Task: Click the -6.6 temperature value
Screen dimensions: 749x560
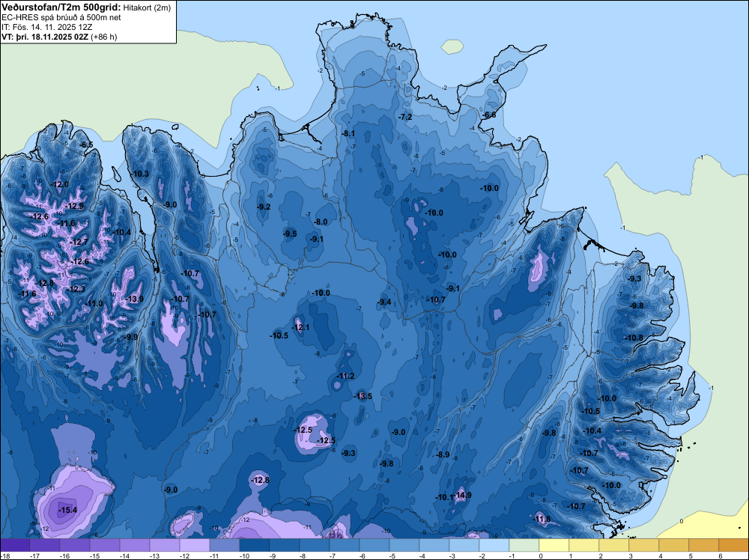Action: (x=488, y=115)
